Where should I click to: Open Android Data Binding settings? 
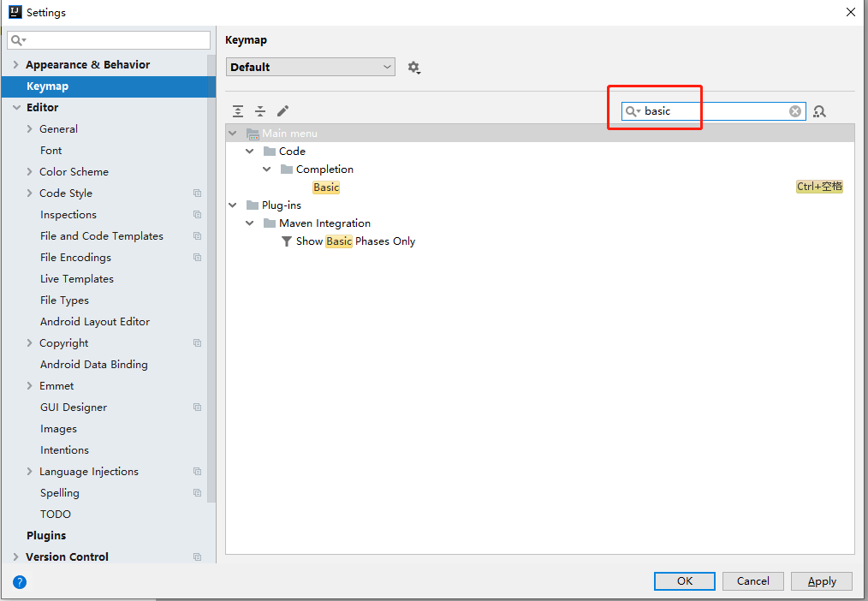[94, 365]
